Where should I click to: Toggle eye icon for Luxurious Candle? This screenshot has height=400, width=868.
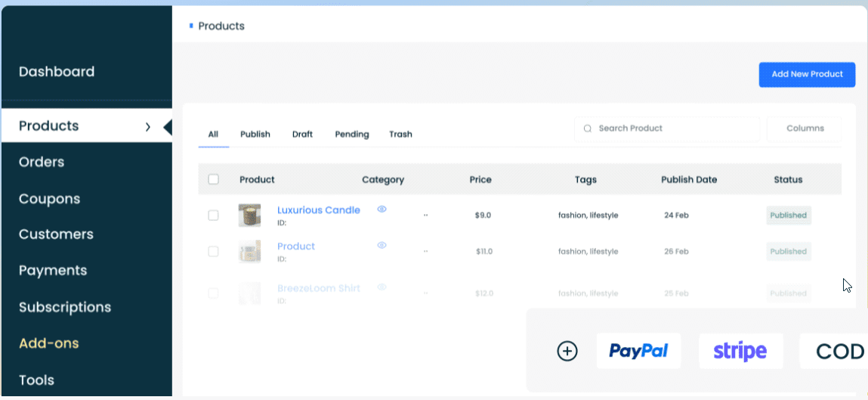point(382,209)
